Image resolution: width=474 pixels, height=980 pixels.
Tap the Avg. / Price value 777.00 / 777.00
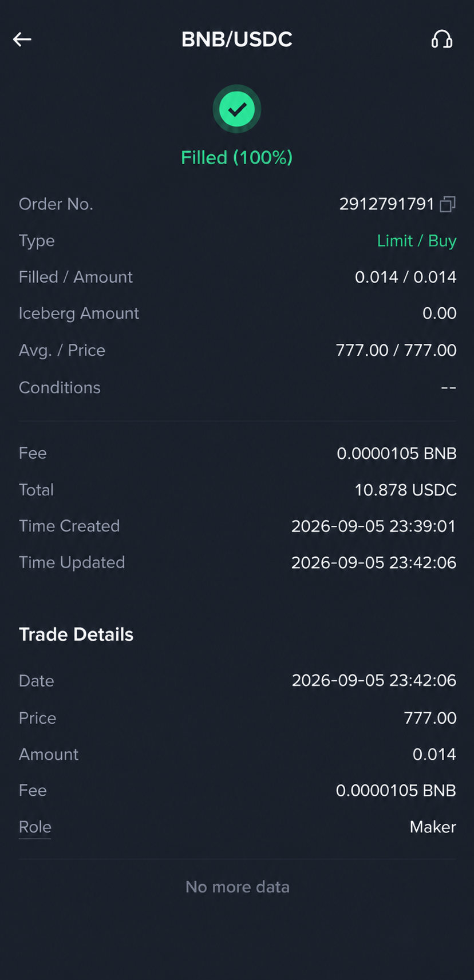tap(396, 350)
